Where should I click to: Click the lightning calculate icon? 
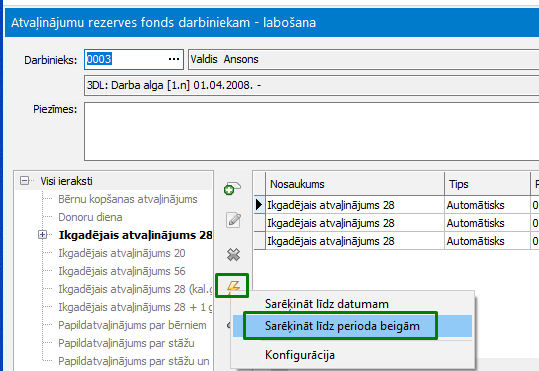[x=233, y=286]
